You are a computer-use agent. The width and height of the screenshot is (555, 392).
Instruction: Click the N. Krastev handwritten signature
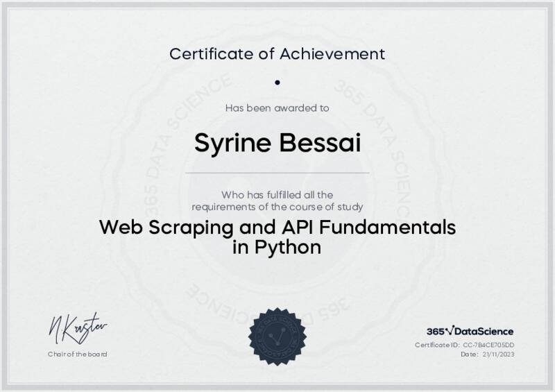click(x=77, y=328)
